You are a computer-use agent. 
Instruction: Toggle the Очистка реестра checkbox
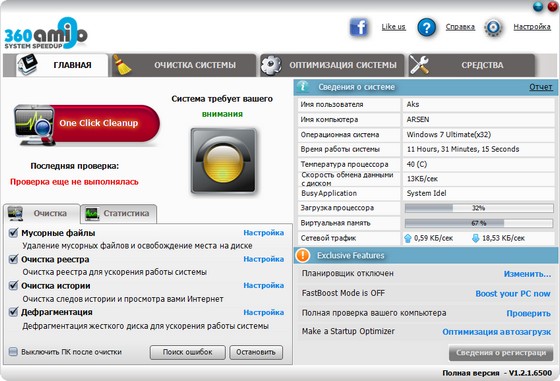click(x=13, y=259)
